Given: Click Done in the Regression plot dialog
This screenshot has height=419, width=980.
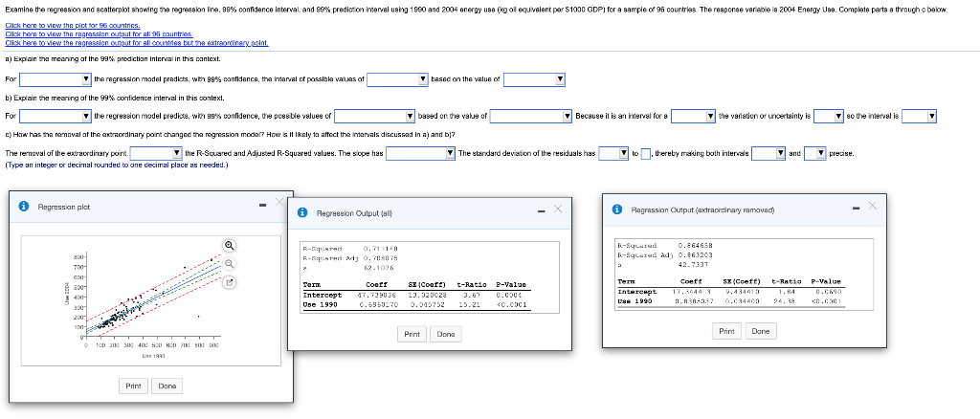Looking at the screenshot, I should coord(167,386).
